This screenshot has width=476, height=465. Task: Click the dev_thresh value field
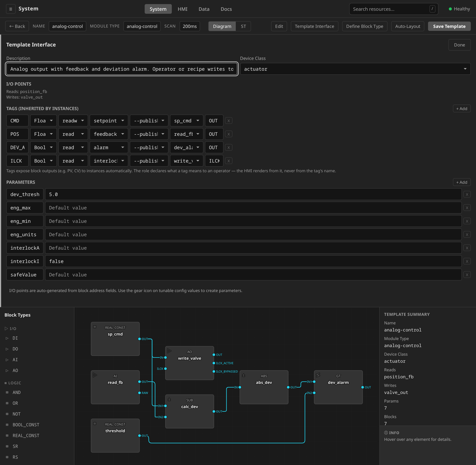click(253, 194)
